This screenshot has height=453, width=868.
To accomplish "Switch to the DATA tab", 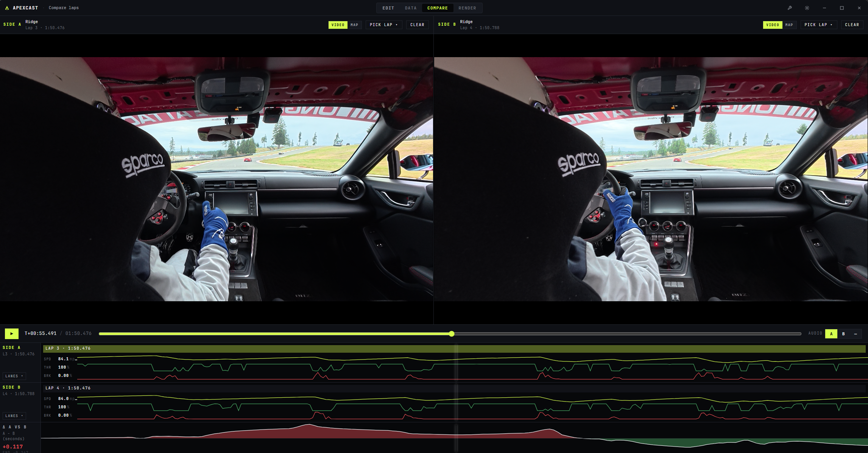I will tap(410, 8).
